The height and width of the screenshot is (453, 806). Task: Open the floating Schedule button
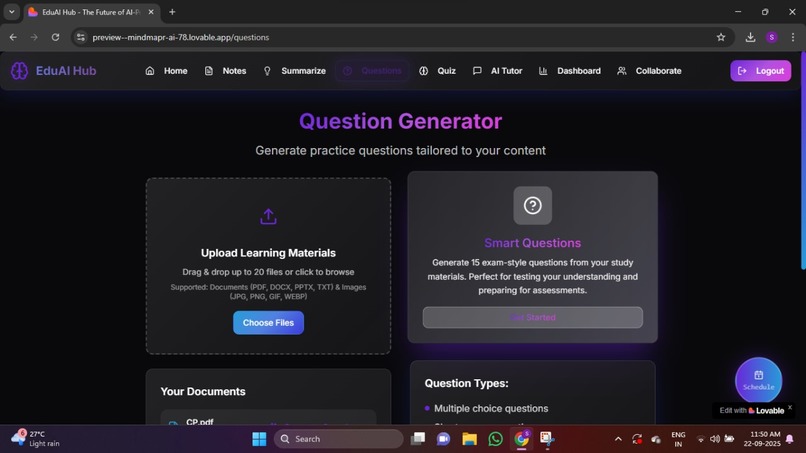(x=758, y=380)
